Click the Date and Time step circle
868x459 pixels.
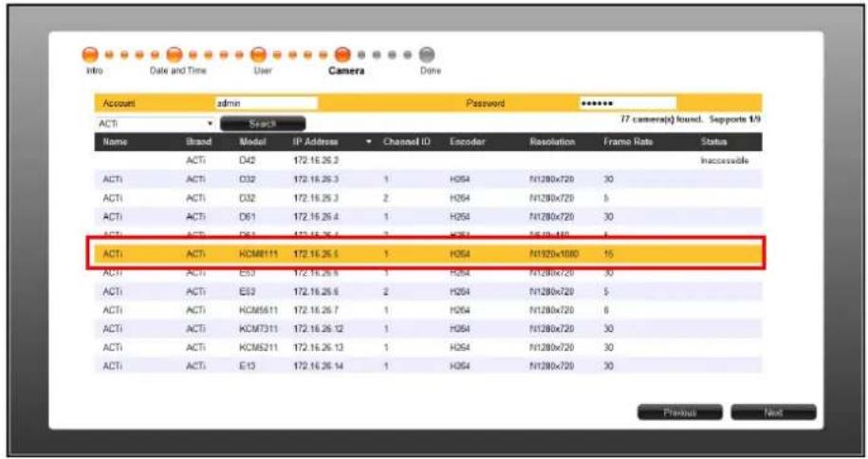point(175,55)
